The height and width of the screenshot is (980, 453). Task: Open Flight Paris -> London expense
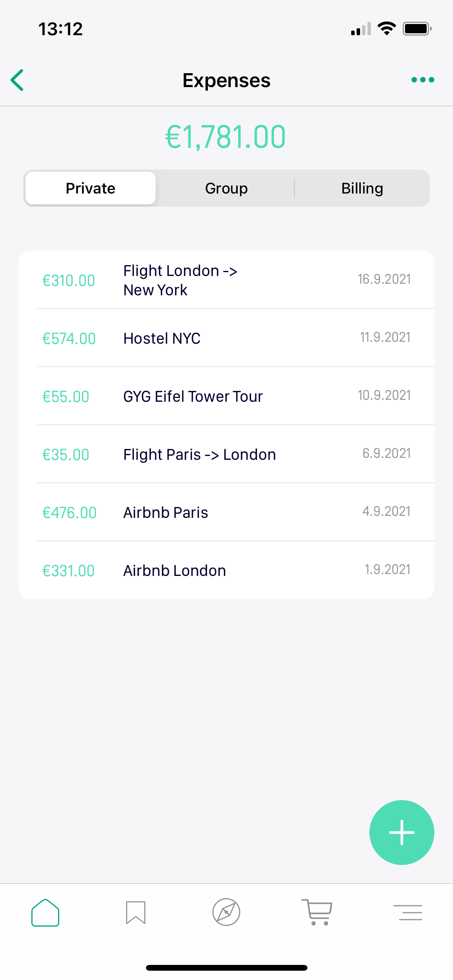click(199, 454)
